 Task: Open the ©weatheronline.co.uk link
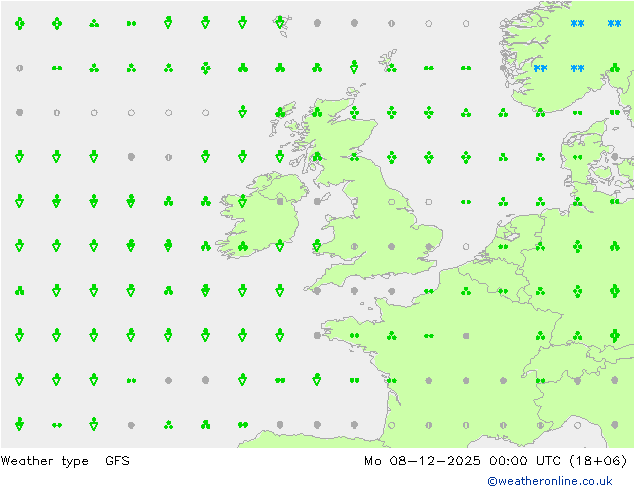click(550, 481)
